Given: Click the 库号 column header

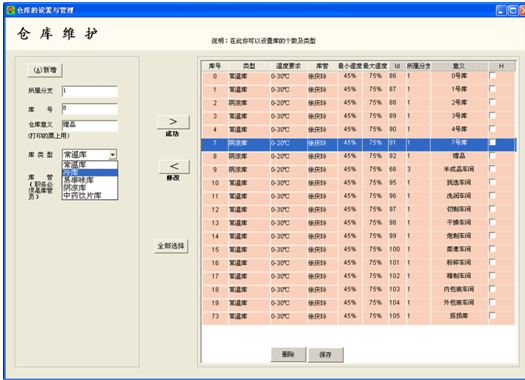Looking at the screenshot, I should point(215,66).
